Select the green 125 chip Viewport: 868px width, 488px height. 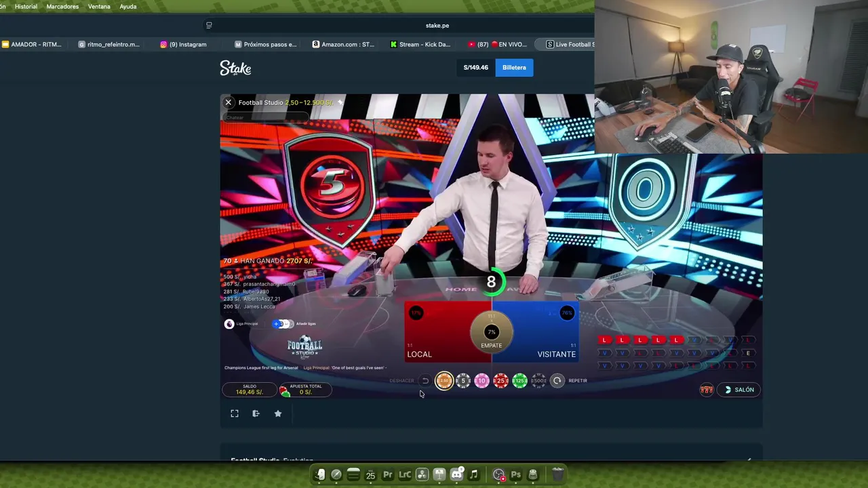coord(519,381)
